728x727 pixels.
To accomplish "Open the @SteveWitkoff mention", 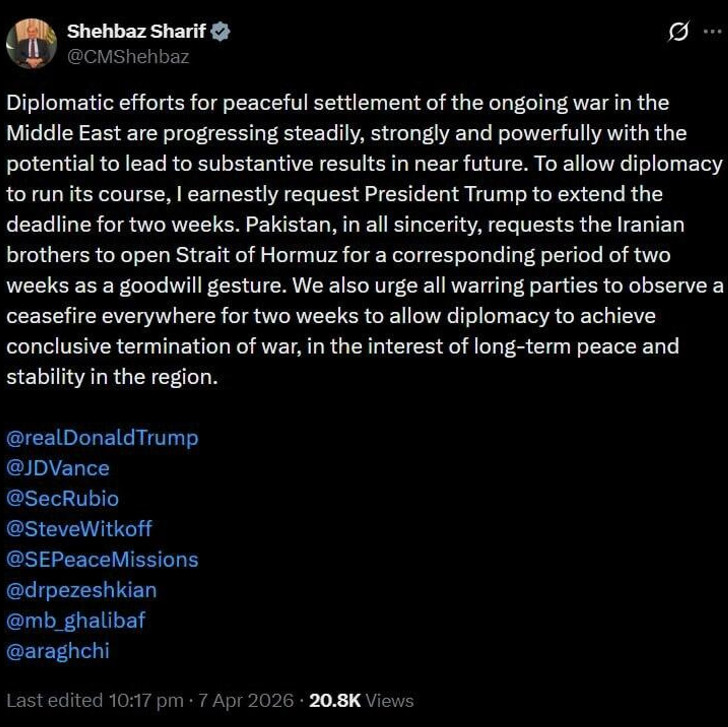I will 79,529.
